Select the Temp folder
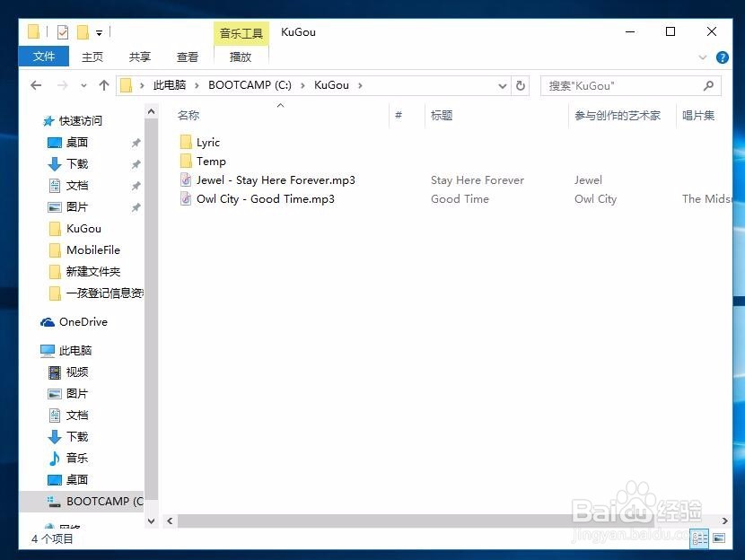The width and height of the screenshot is (745, 560). pyautogui.click(x=203, y=161)
